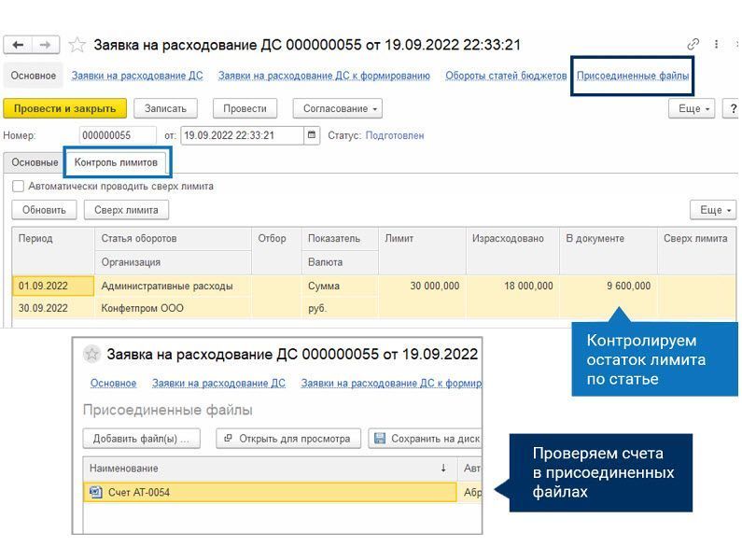742x560 pixels.
Task: Click the Наименование column header
Action: (270, 469)
